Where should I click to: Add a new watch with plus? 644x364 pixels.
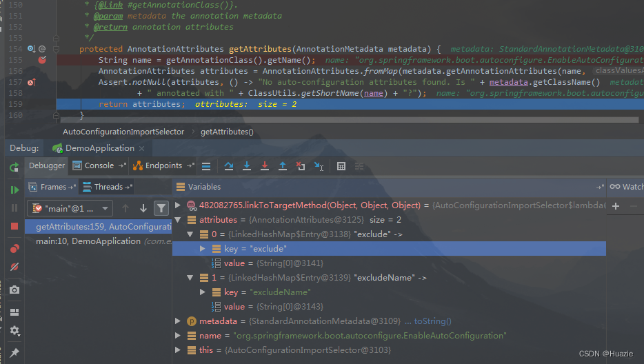(615, 206)
